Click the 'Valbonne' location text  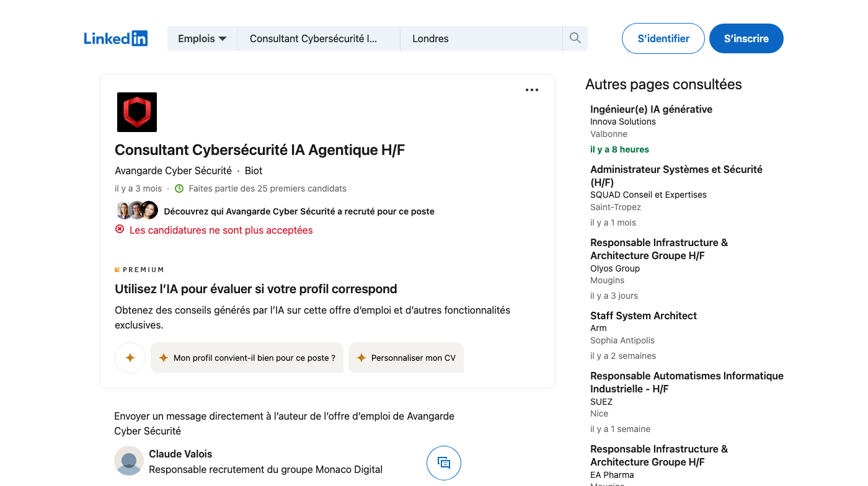point(609,134)
